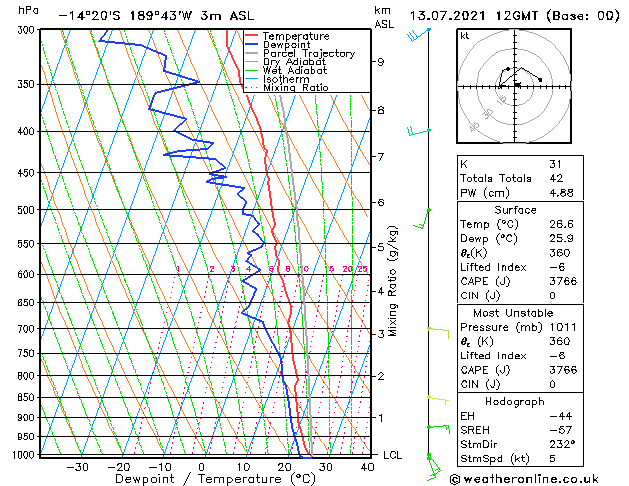
Task: Click the red Temperature legend line
Action: (253, 36)
